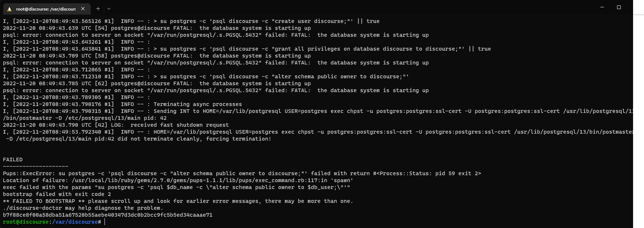Screen dimensions: 644x228
Task: Click the 'Location of failure' ruby path line
Action: coord(178,180)
